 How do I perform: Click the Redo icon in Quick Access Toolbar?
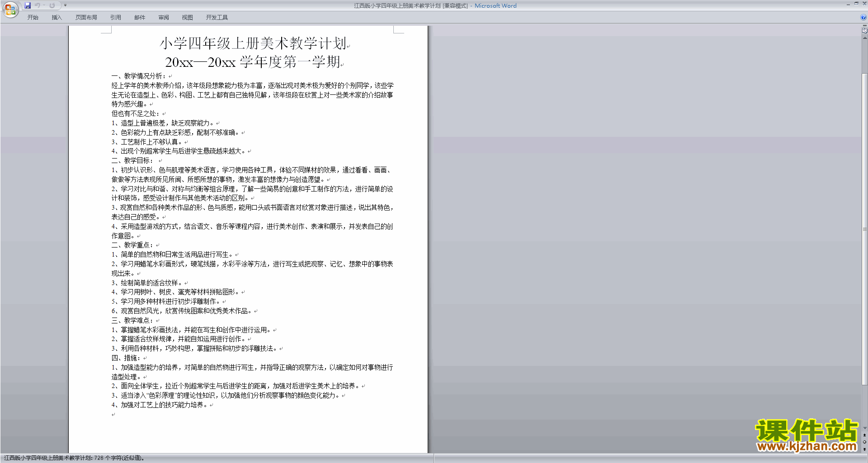pos(52,5)
